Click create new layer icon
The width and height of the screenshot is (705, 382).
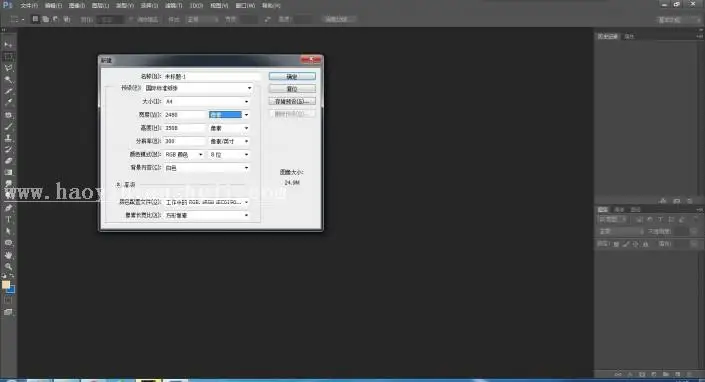pos(678,374)
